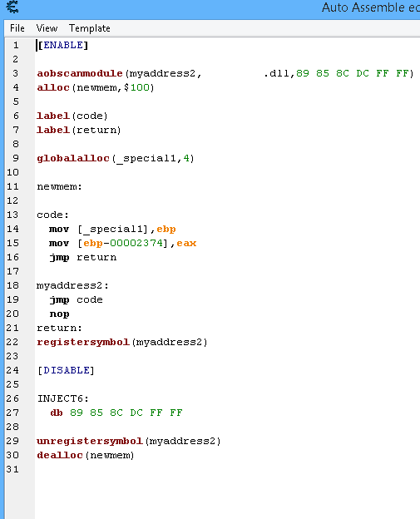Click the db 89 85 8C DC FF FF line
420x519 pixels.
point(116,413)
